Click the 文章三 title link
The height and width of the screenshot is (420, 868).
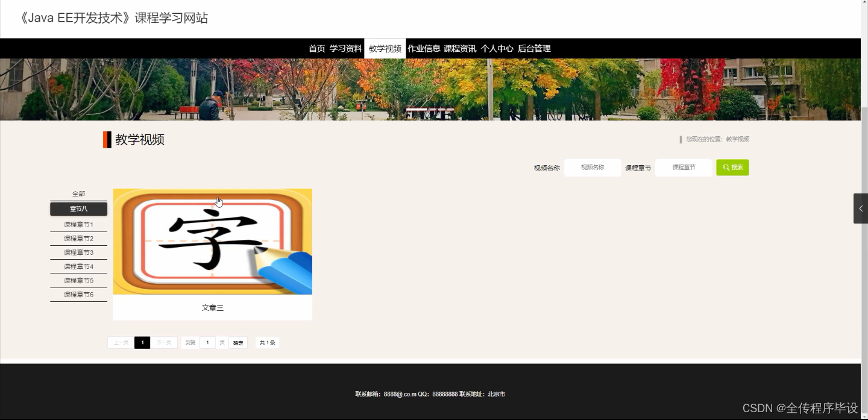pyautogui.click(x=212, y=307)
